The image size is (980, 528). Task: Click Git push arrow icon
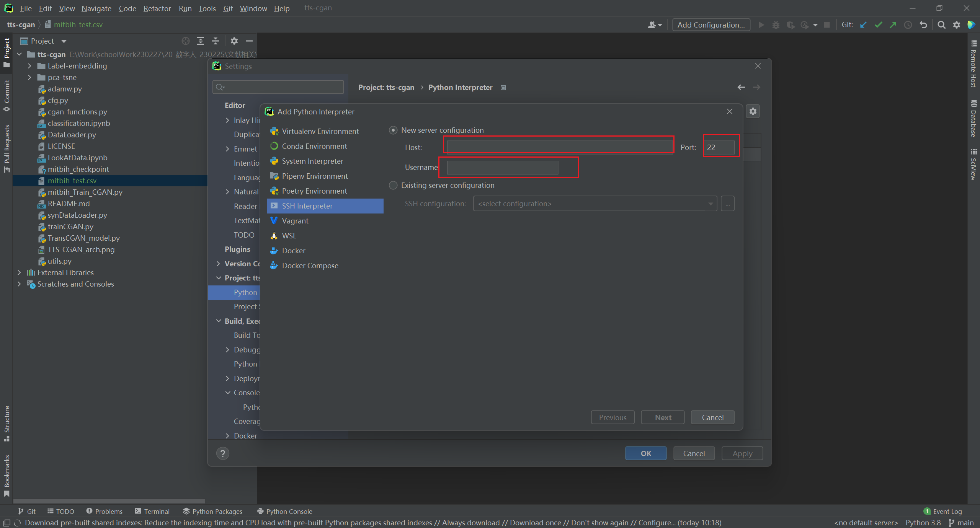[x=893, y=25]
